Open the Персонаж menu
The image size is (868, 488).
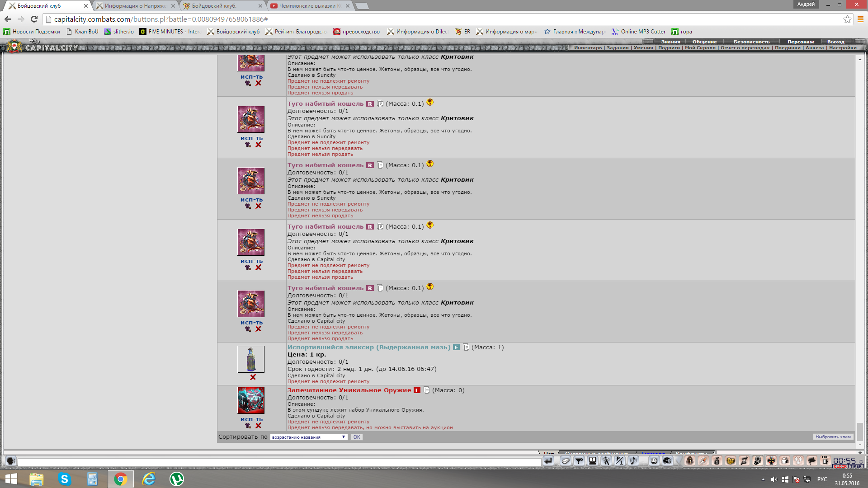(801, 42)
